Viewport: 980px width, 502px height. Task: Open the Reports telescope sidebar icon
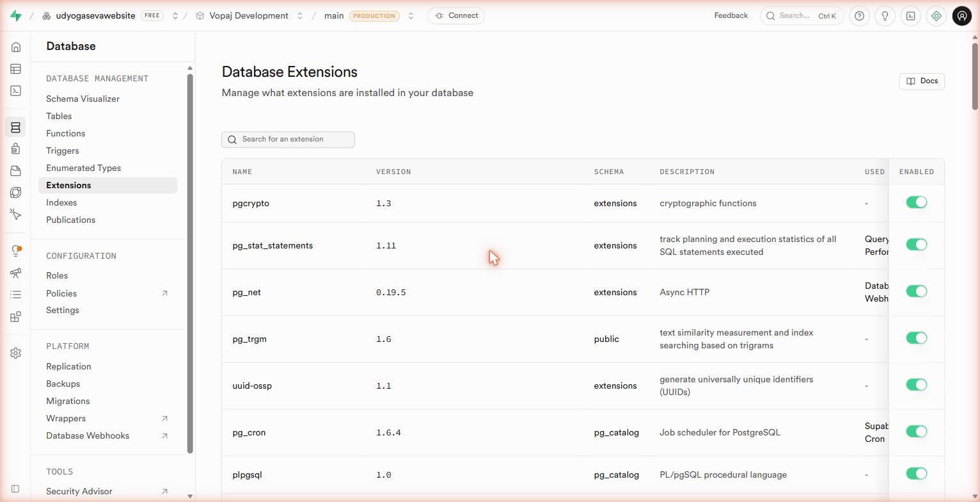tap(16, 273)
